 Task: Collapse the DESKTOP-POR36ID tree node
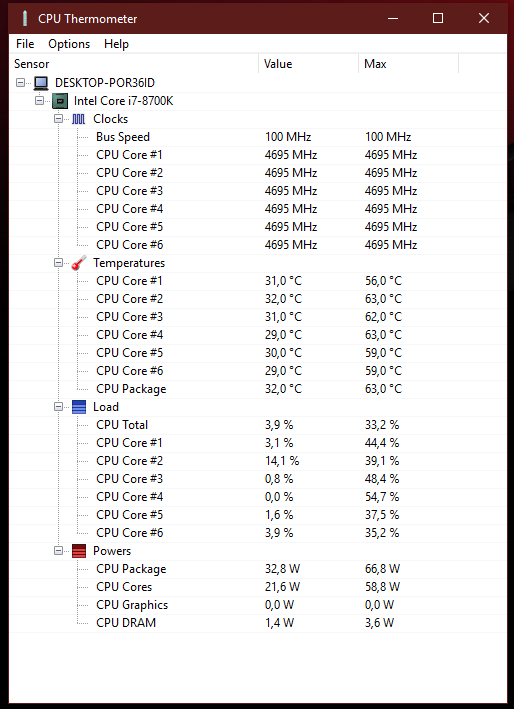tap(20, 83)
